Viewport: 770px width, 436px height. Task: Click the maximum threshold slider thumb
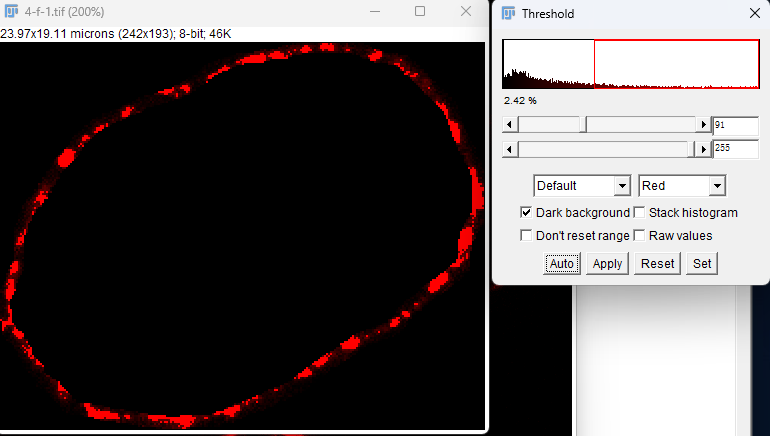pyautogui.click(x=691, y=149)
